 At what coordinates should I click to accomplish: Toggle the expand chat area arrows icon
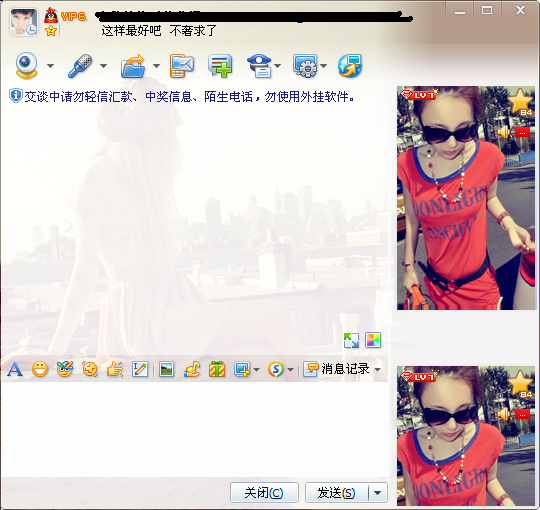tap(351, 340)
